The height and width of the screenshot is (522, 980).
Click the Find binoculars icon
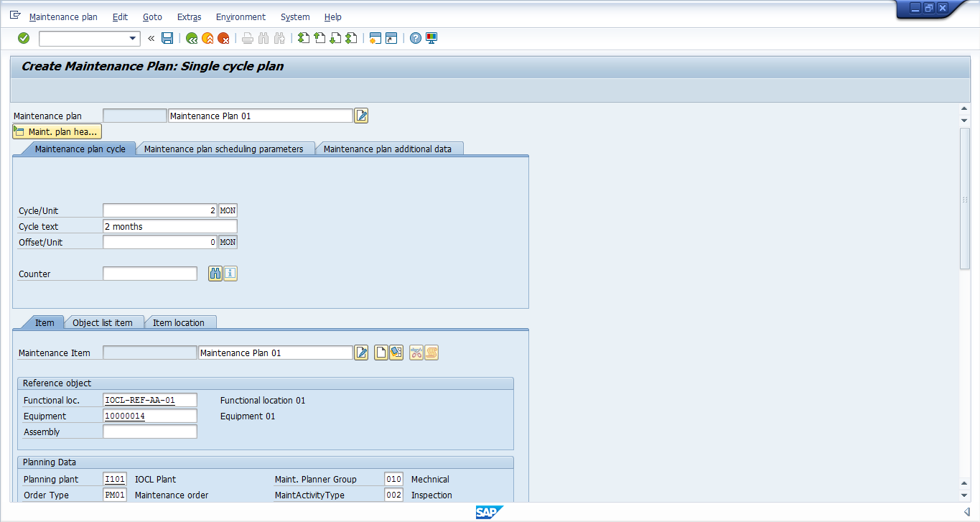click(x=263, y=38)
